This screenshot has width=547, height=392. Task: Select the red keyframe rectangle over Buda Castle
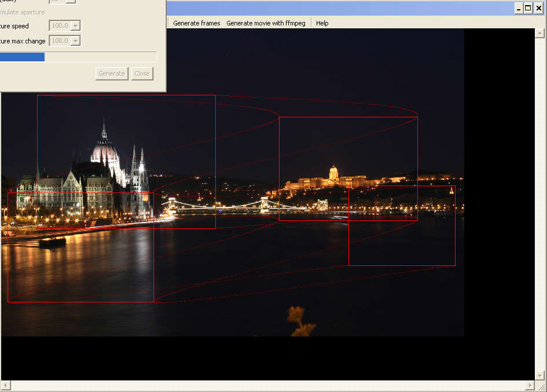[x=348, y=169]
